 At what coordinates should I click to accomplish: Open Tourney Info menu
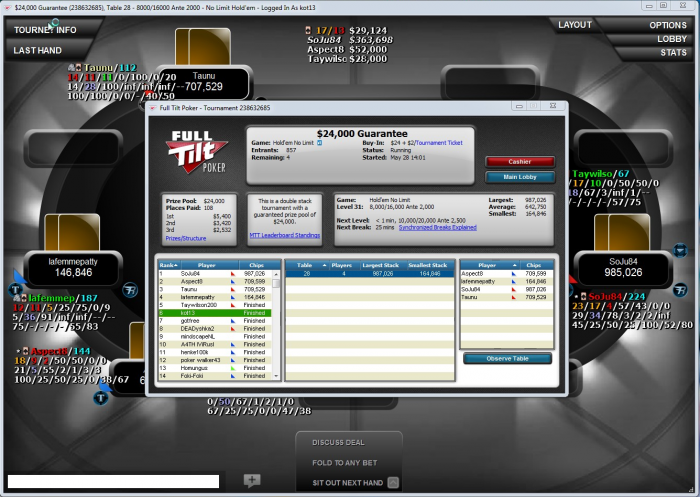[x=45, y=30]
